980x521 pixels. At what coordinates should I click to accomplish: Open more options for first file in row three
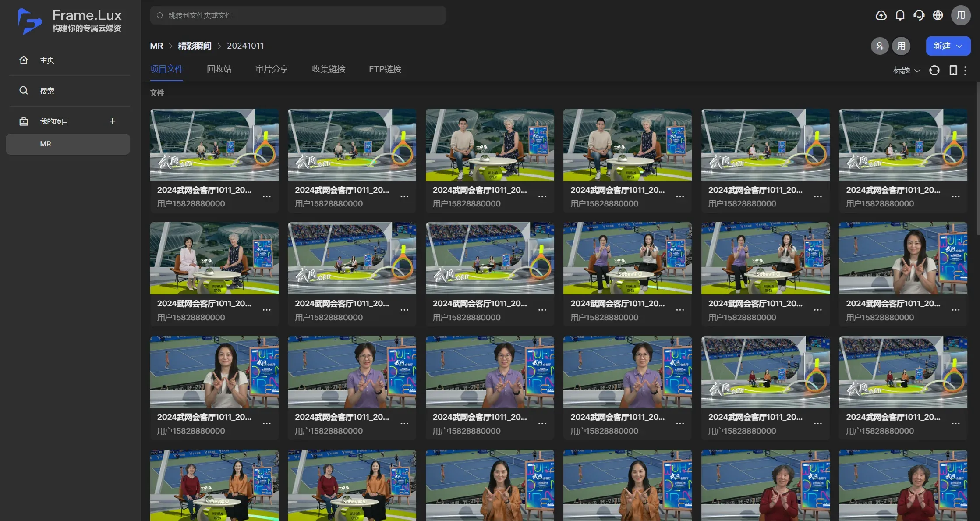[266, 424]
